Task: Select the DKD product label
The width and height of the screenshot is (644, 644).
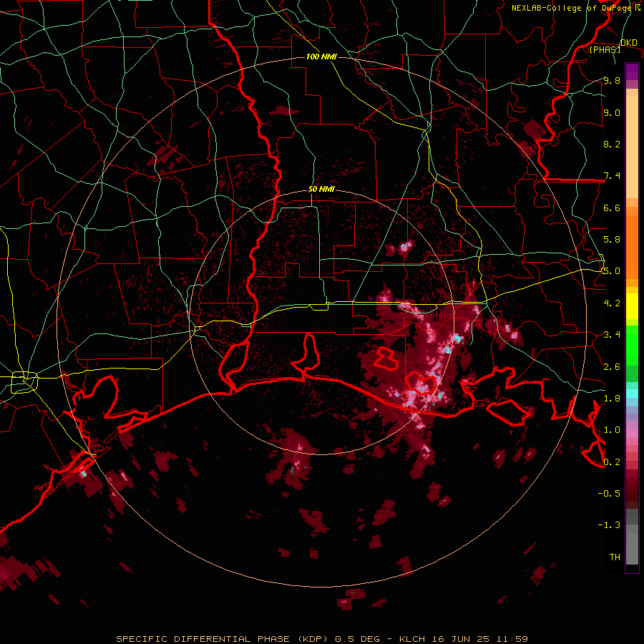Action: (x=628, y=42)
